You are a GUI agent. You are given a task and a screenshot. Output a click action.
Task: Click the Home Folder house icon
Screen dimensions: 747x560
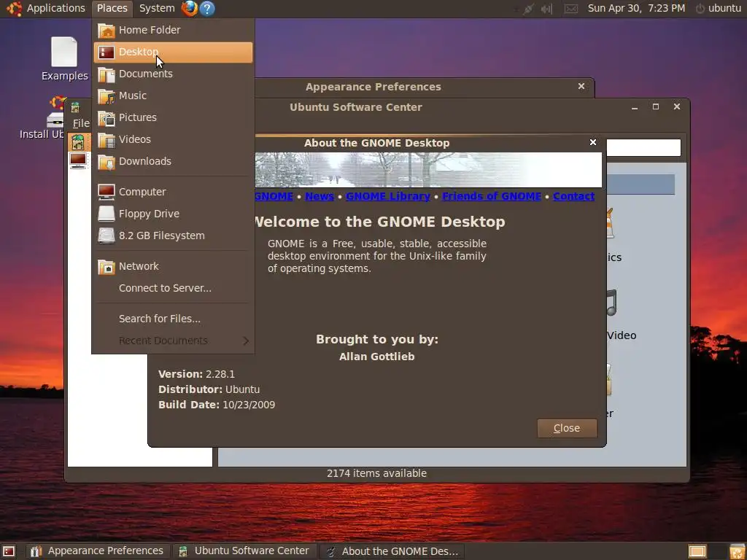(107, 31)
